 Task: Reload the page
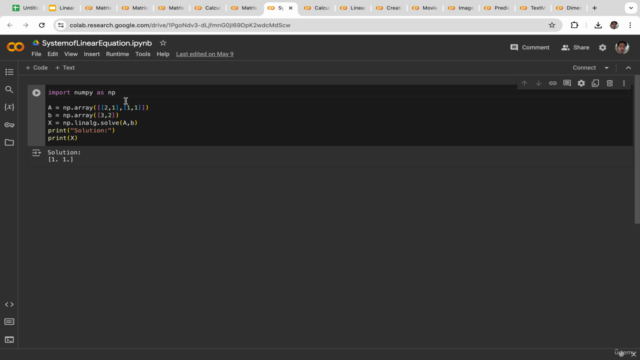pos(42,25)
